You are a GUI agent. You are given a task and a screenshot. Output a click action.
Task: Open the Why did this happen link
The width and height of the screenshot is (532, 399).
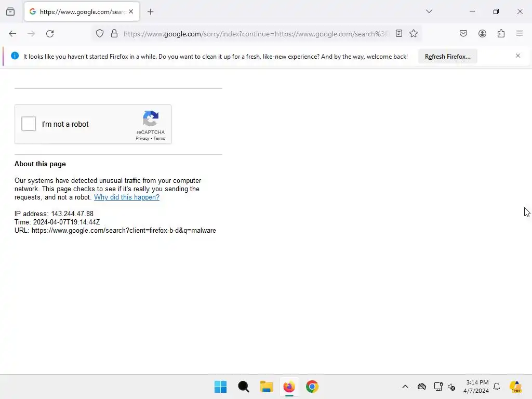pyautogui.click(x=127, y=197)
